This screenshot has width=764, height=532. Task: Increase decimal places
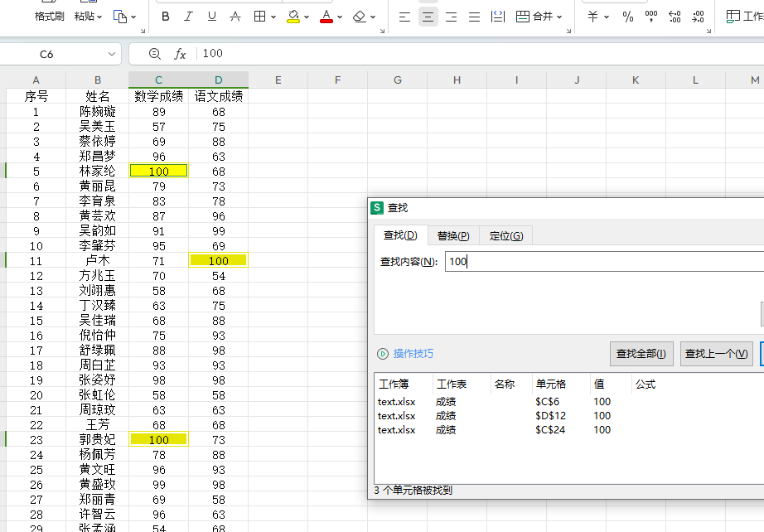point(675,17)
